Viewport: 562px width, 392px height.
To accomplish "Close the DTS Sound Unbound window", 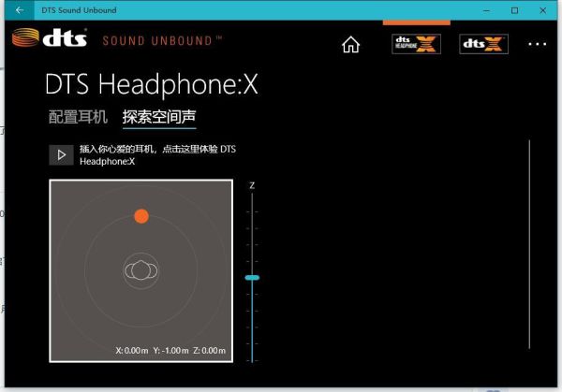I will coord(546,9).
